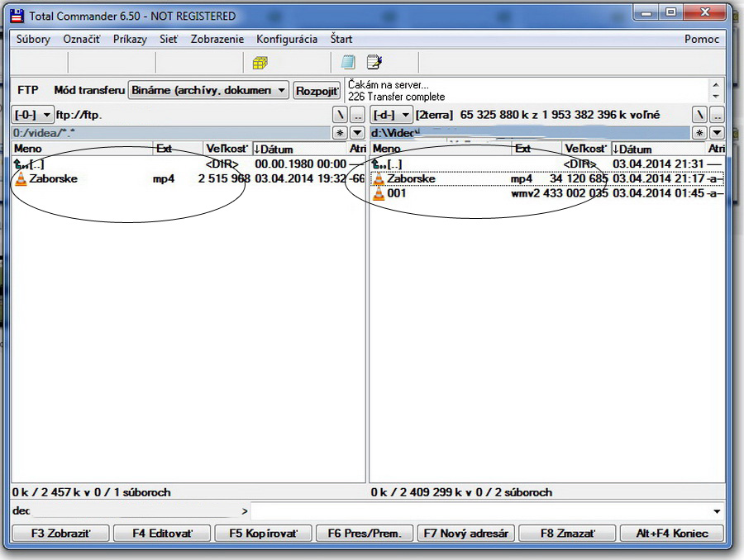Click the 'ftp://ftp.' connection label
The width and height of the screenshot is (744, 560).
[x=79, y=116]
